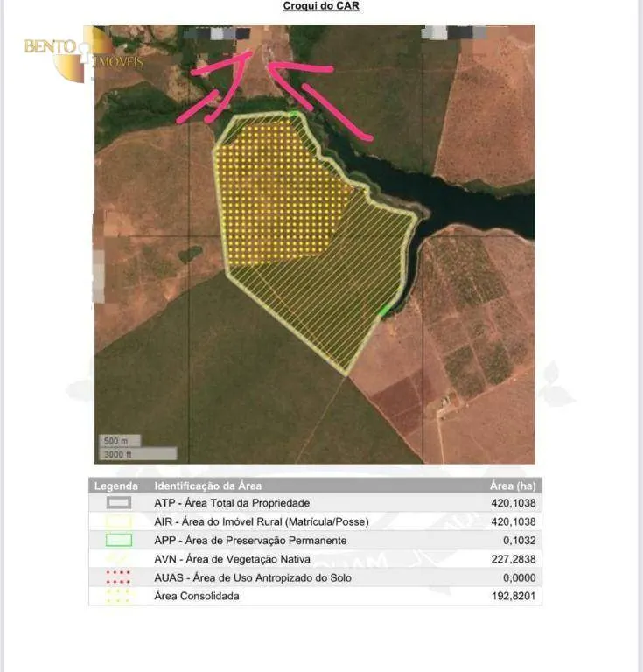Image resolution: width=643 pixels, height=672 pixels.
Task: Click the ATP area value 420,1038
Action: [x=514, y=503]
